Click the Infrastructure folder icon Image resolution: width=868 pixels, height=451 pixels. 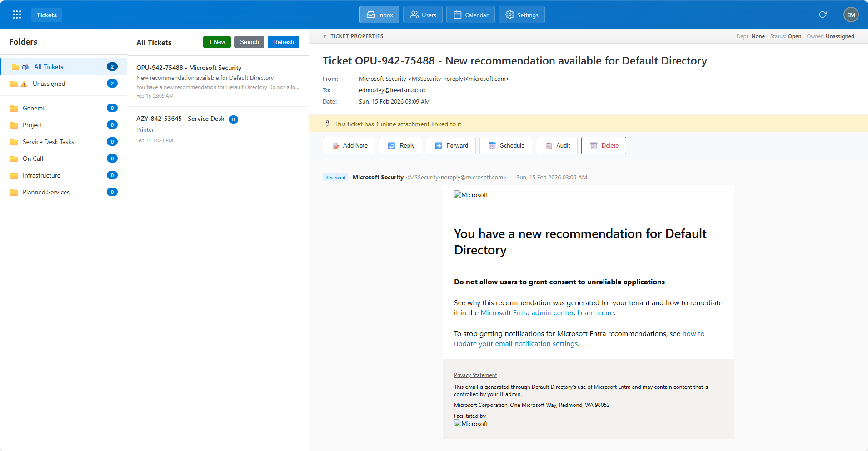click(14, 176)
